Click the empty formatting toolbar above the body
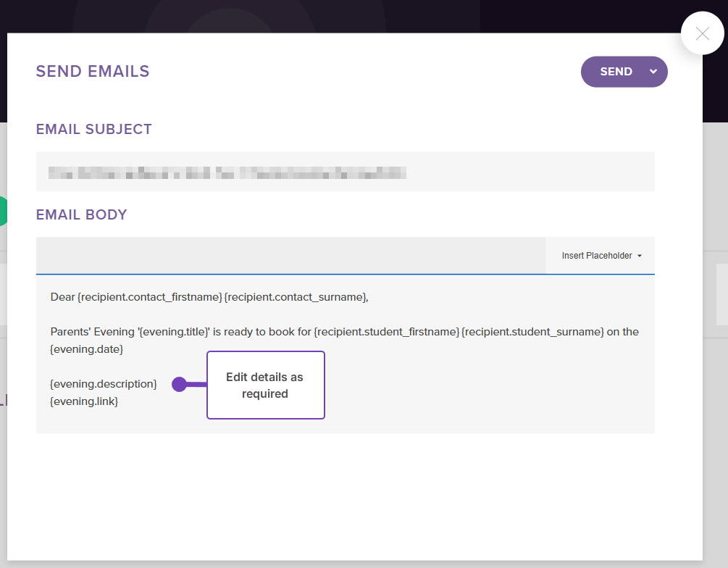 click(290, 256)
